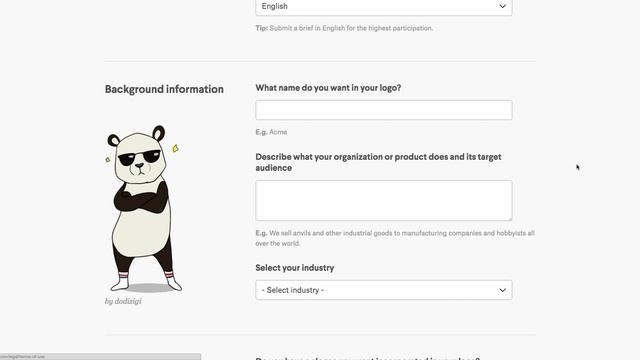Click the chevron arrow on Select industry
This screenshot has width=640, height=360.
(x=502, y=290)
